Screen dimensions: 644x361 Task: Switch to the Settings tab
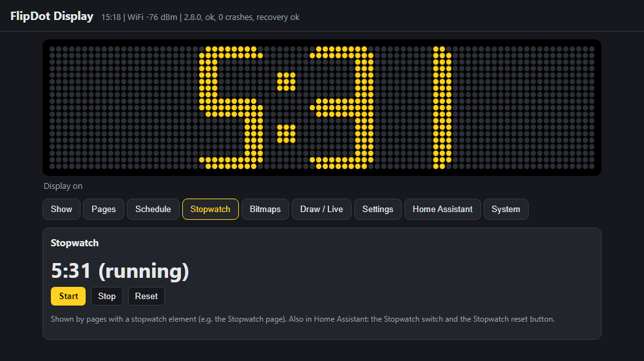click(378, 210)
